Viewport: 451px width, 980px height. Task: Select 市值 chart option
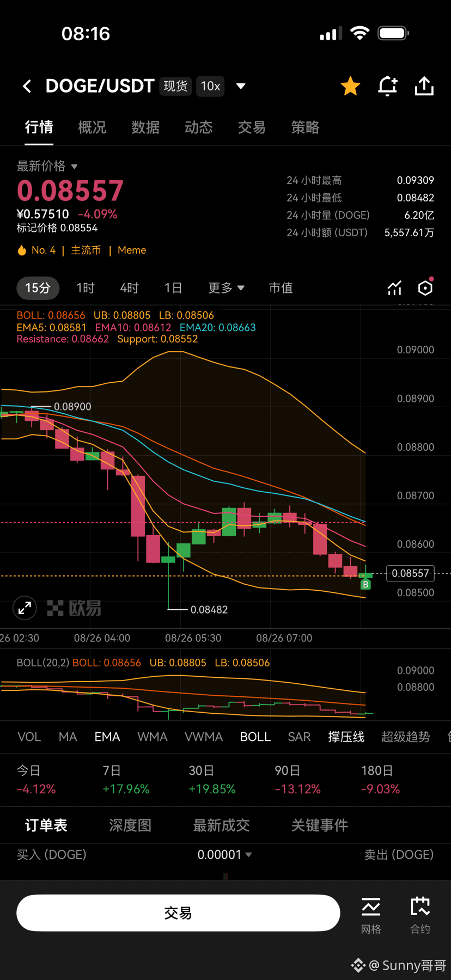tap(281, 288)
